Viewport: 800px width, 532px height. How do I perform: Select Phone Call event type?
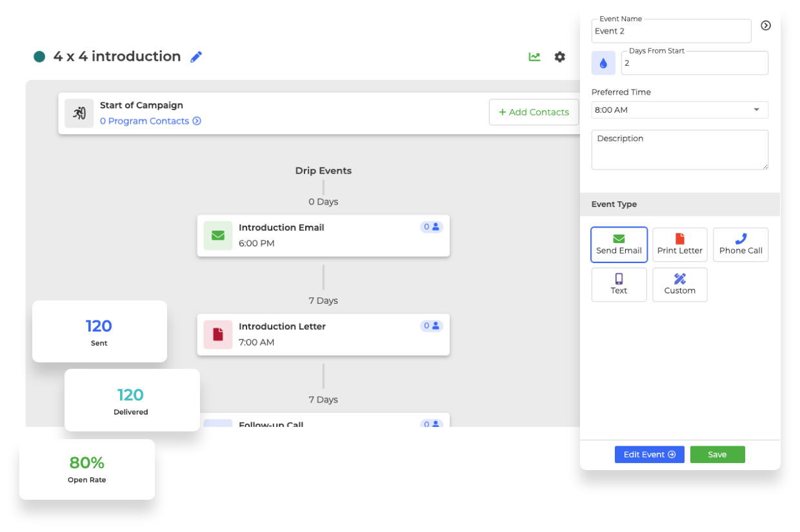(741, 244)
